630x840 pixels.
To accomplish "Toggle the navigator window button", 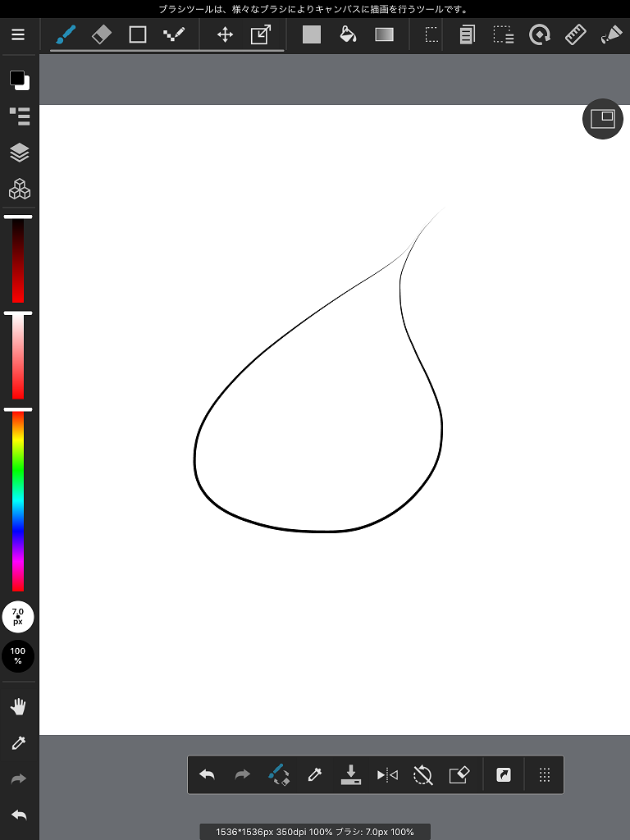I will tap(603, 119).
